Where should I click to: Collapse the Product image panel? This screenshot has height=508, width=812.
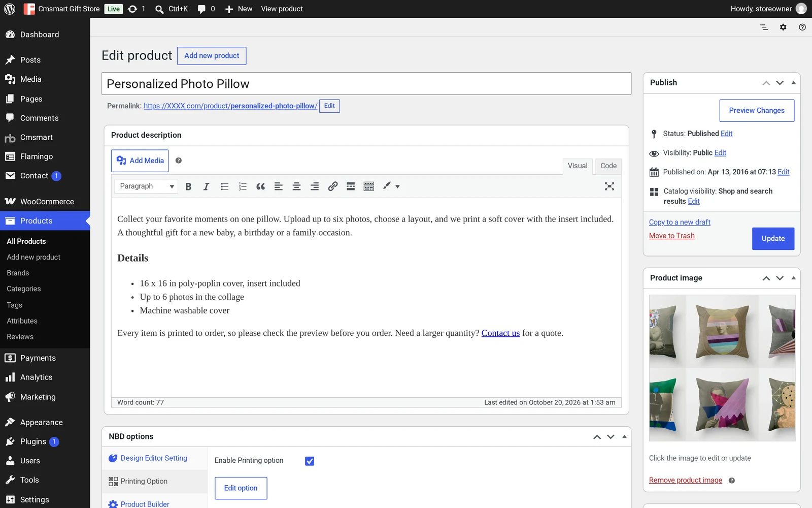793,278
